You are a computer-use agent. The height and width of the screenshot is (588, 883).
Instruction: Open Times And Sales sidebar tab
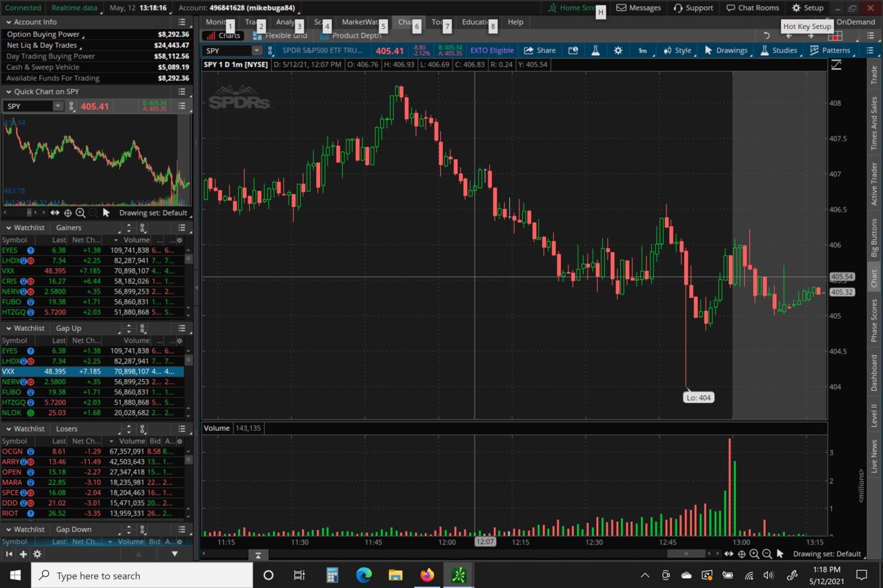(874, 123)
